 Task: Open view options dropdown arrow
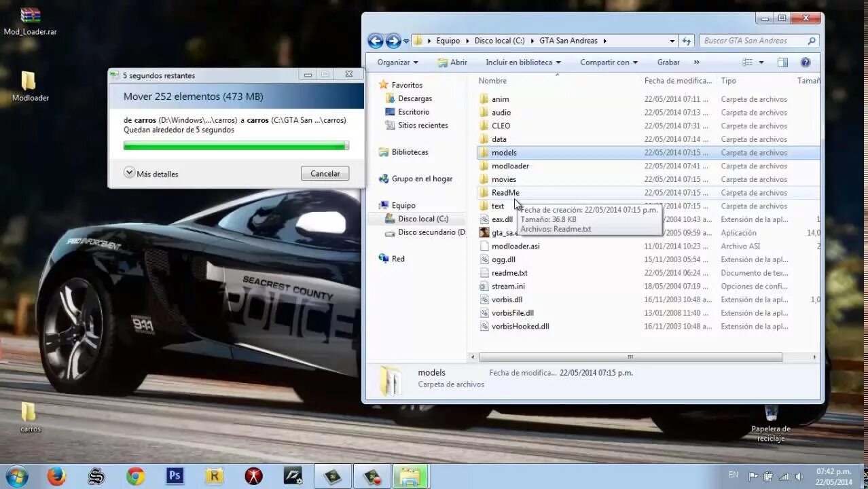(x=761, y=62)
